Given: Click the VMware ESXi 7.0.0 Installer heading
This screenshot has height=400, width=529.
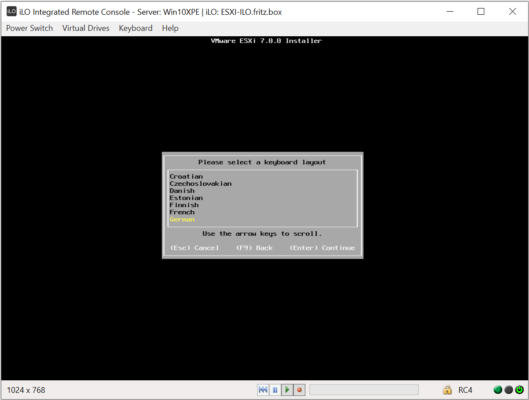Looking at the screenshot, I should (266, 41).
